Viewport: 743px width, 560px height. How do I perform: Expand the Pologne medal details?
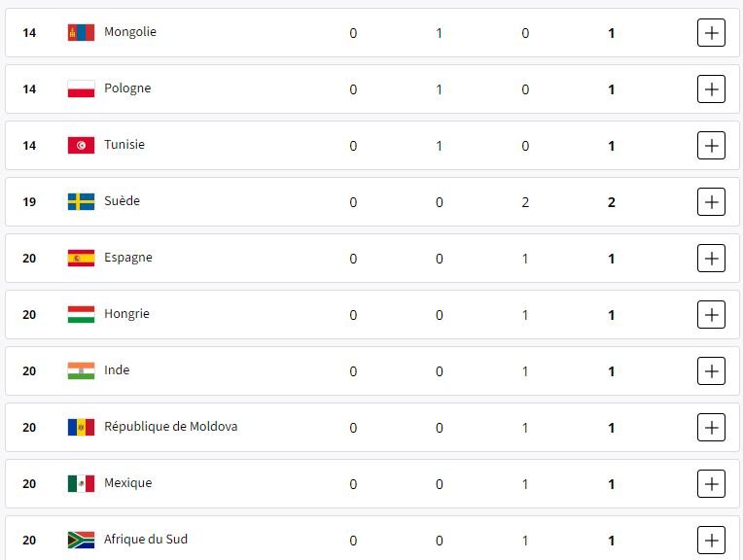click(x=711, y=89)
